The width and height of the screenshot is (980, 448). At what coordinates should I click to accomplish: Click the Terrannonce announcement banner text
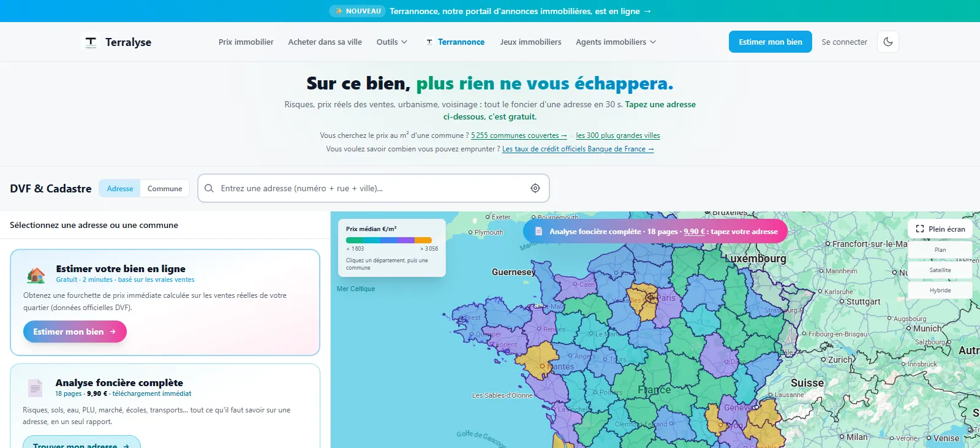521,11
